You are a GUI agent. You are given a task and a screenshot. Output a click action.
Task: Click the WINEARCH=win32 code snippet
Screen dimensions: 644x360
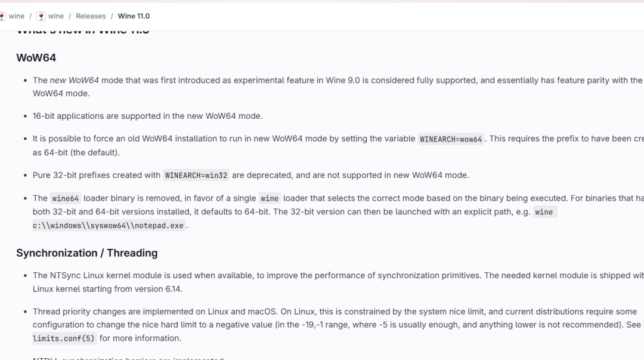click(196, 176)
